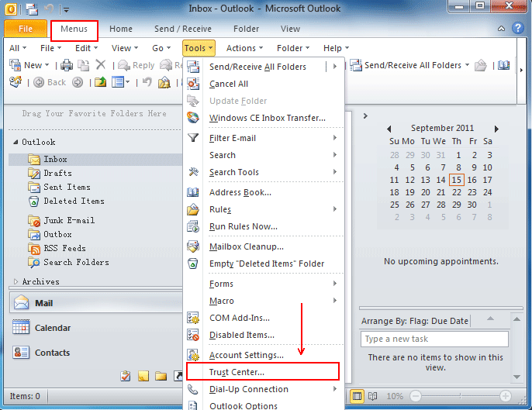Click Mailbox Cleanup menu entry
This screenshot has width=532, height=410.
[x=264, y=246]
